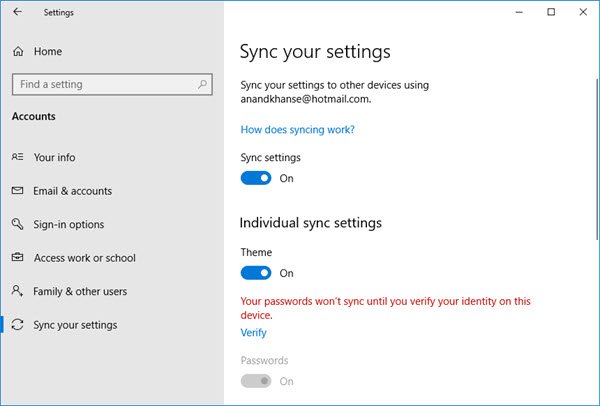This screenshot has height=406, width=600.
Task: Go to Home settings page
Action: click(47, 51)
